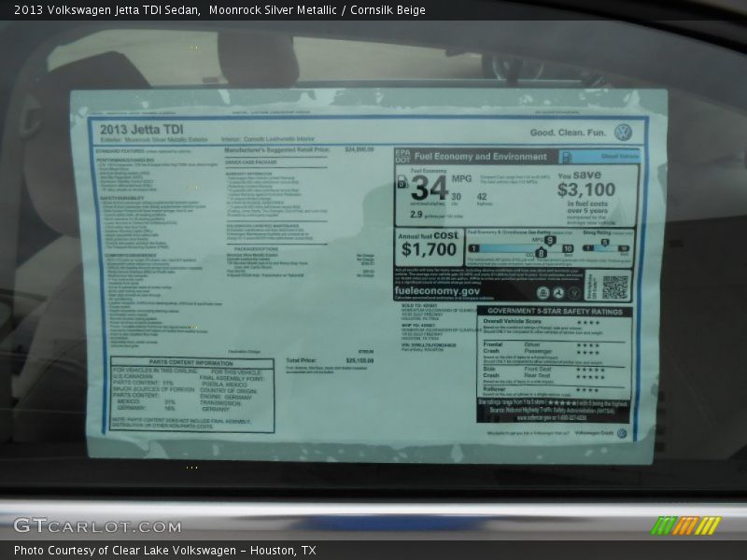Click the Overall Vehicle Score star rating
747x560 pixels.
coord(588,322)
